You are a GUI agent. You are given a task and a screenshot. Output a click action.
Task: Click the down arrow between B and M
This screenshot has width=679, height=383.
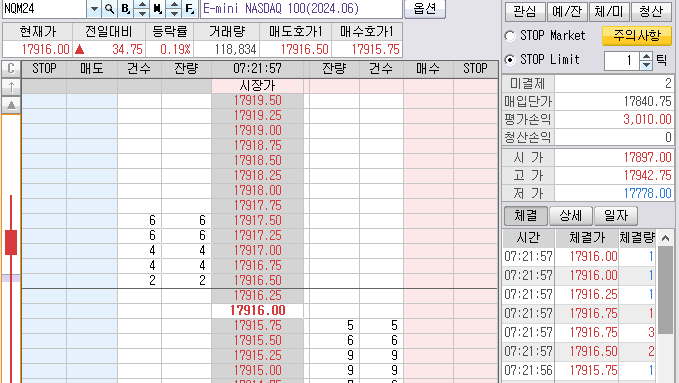tap(142, 13)
